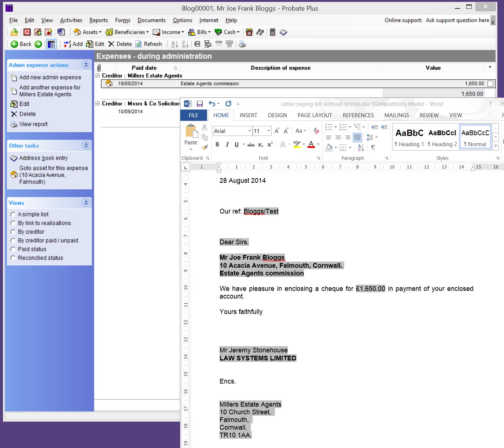Viewport: 504px width, 448px height.
Task: Open the folder icon in Probate Plus toolbar
Action: click(x=14, y=32)
